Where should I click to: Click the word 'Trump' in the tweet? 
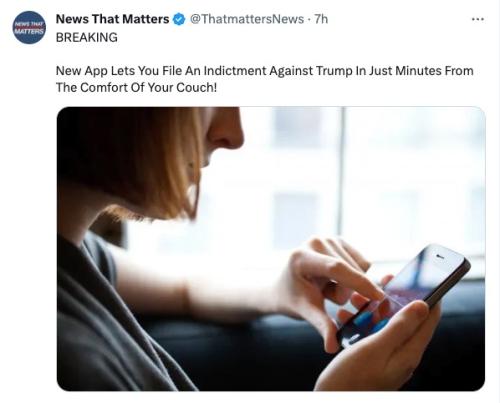334,71
